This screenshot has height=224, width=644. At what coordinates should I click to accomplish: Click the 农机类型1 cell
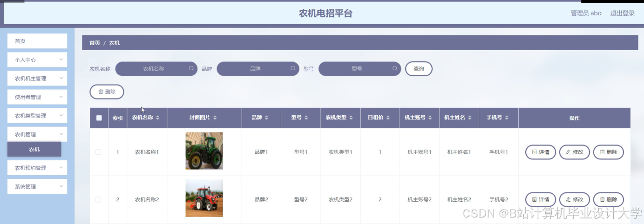pos(340,152)
